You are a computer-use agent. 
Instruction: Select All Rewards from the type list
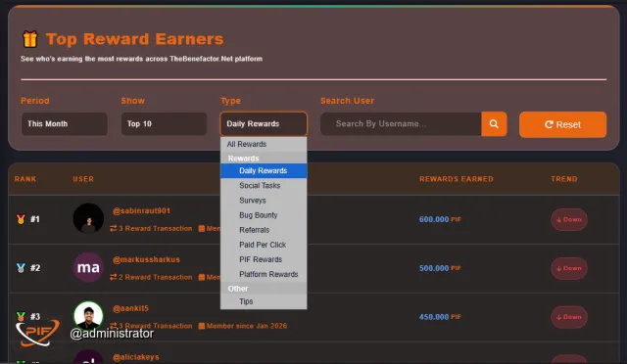[x=264, y=144]
